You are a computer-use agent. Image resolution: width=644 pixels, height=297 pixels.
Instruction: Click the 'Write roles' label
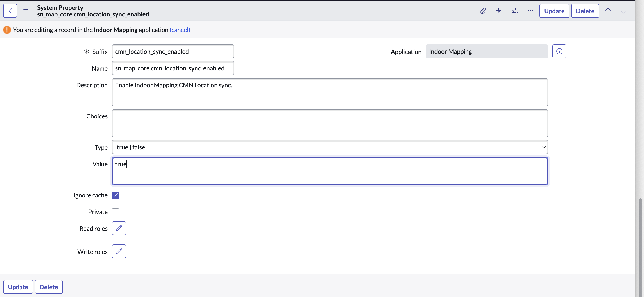(x=93, y=252)
